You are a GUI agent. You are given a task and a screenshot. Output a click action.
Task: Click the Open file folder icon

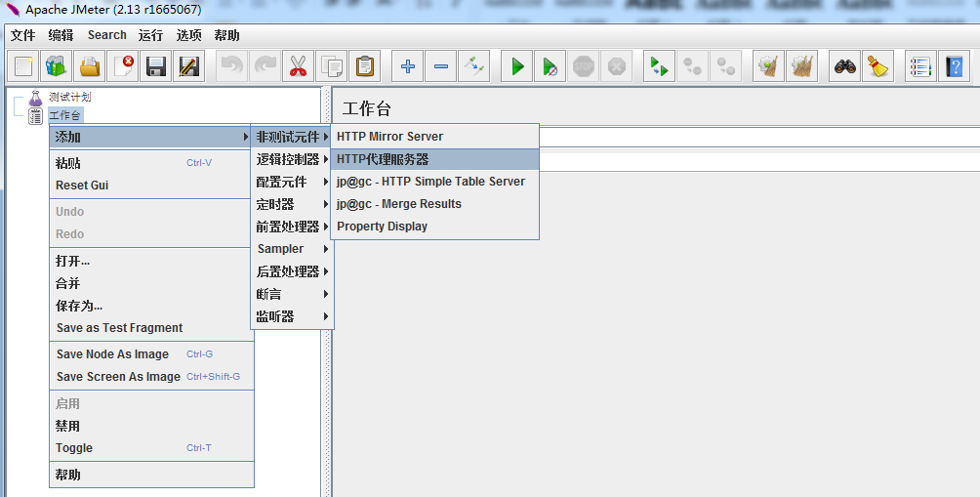[90, 66]
